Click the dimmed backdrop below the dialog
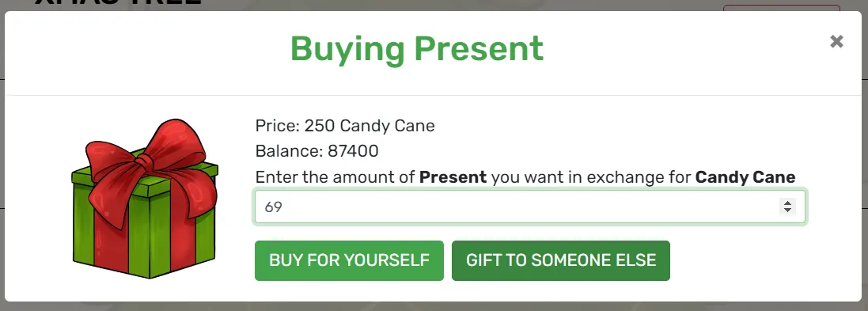 (434, 306)
